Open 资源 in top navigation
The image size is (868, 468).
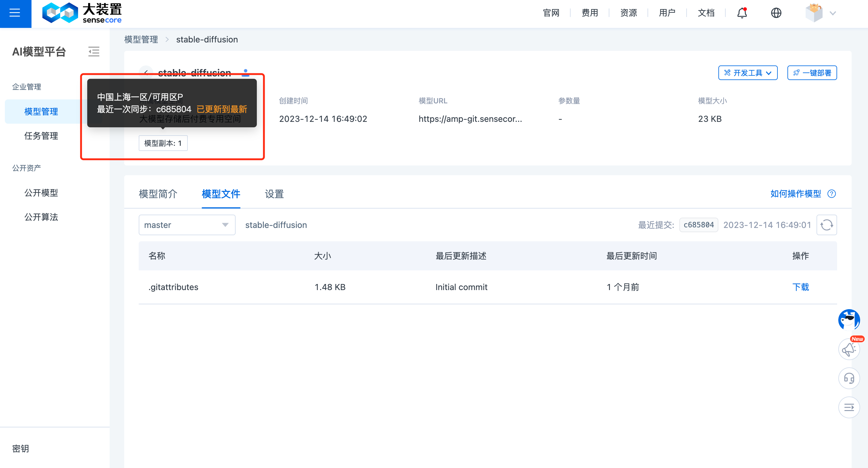click(x=629, y=13)
